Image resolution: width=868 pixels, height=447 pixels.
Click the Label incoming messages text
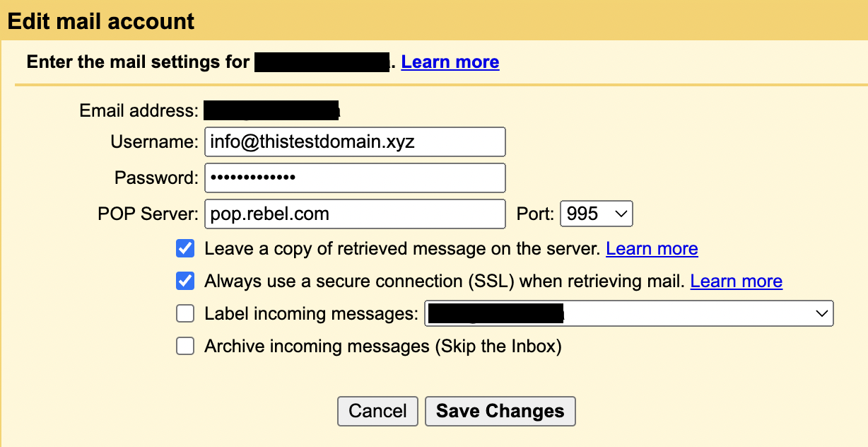(311, 313)
